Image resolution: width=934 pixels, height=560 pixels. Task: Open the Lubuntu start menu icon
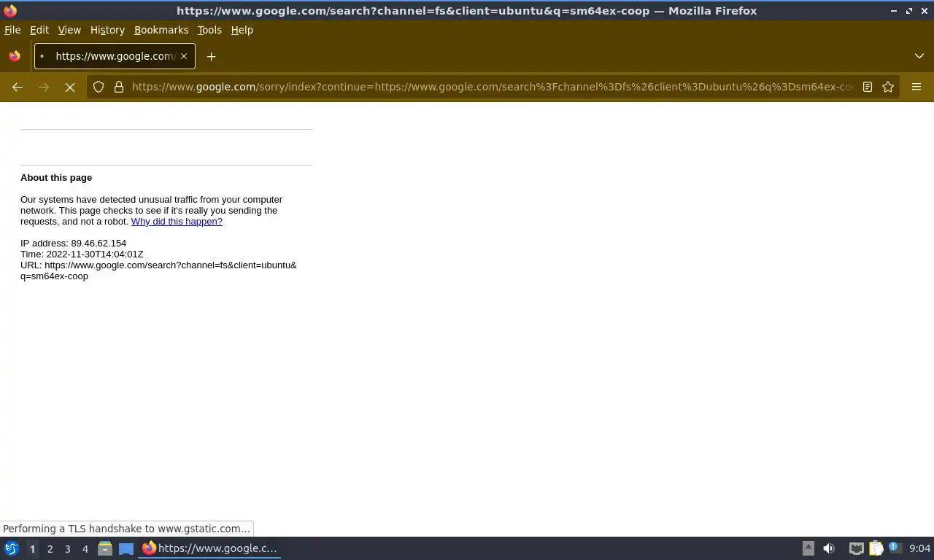click(x=12, y=548)
